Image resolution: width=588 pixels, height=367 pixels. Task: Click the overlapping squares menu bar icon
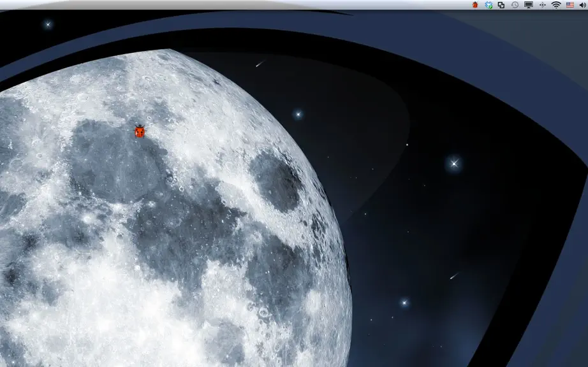coord(501,5)
